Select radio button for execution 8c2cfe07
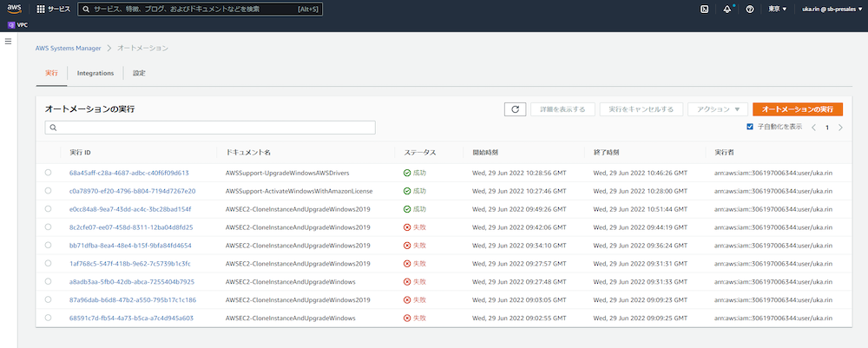 [48, 227]
